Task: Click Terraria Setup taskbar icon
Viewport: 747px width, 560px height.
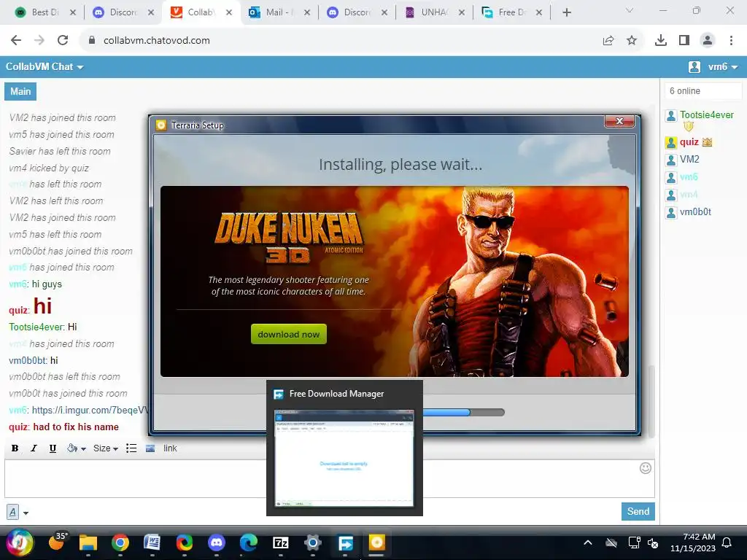Action: (x=376, y=542)
